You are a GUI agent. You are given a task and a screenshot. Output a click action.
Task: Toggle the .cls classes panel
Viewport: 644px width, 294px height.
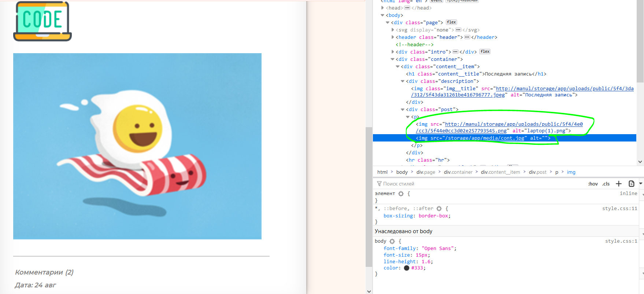tap(606, 184)
